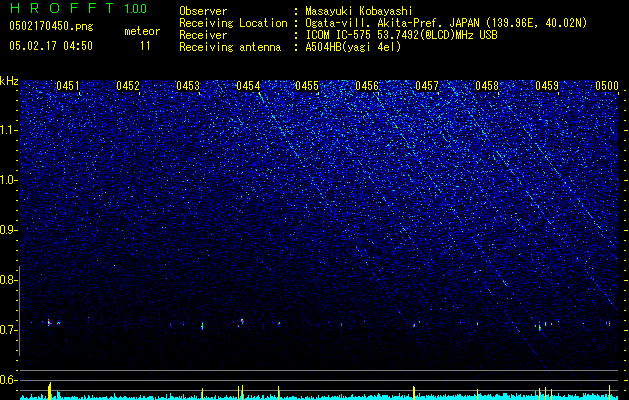Click the Receiving Location field label
The height and width of the screenshot is (400, 629).
[x=233, y=23]
